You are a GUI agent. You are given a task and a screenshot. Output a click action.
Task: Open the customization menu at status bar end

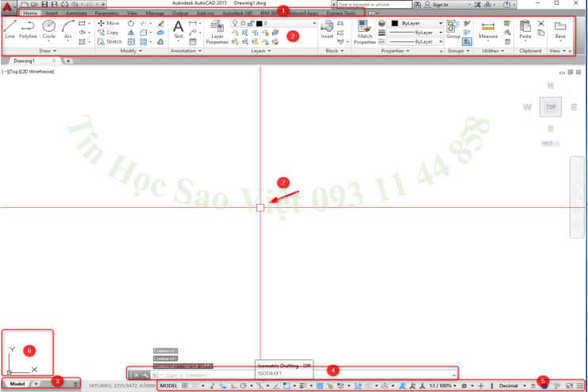[x=580, y=386]
